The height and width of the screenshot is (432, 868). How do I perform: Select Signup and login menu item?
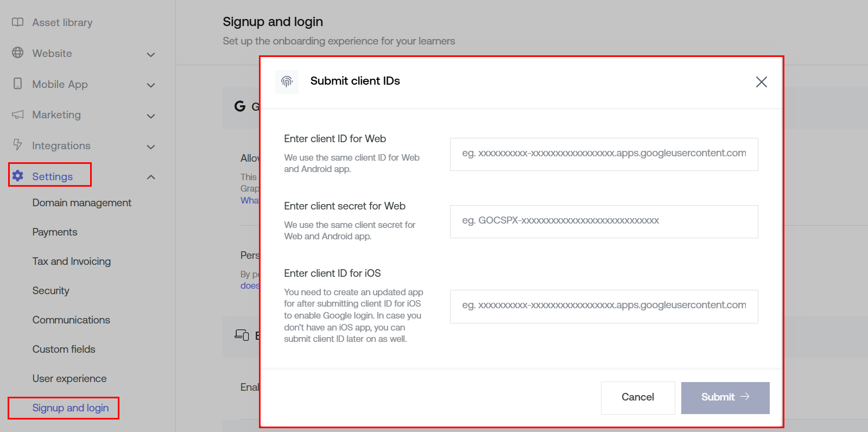tap(71, 408)
